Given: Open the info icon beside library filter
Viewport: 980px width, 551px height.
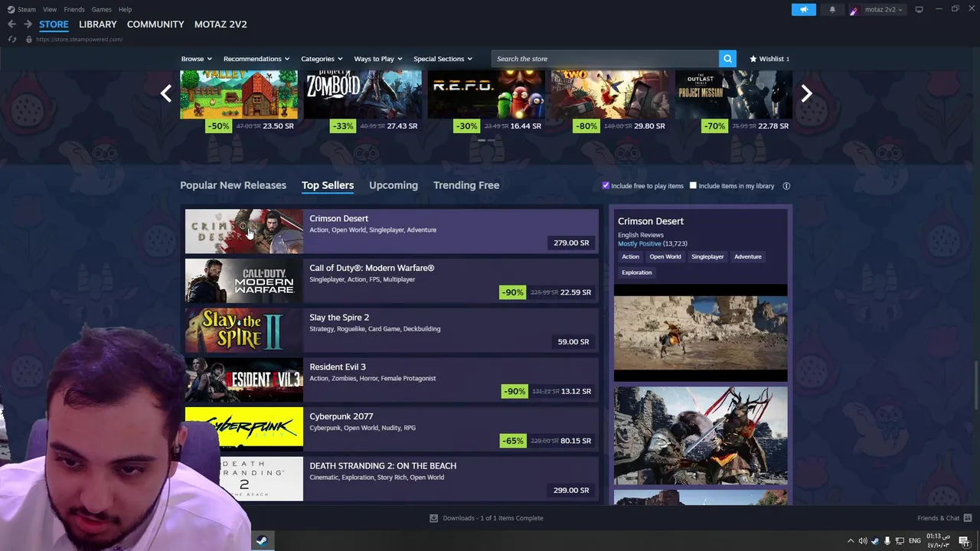Looking at the screenshot, I should [x=786, y=186].
